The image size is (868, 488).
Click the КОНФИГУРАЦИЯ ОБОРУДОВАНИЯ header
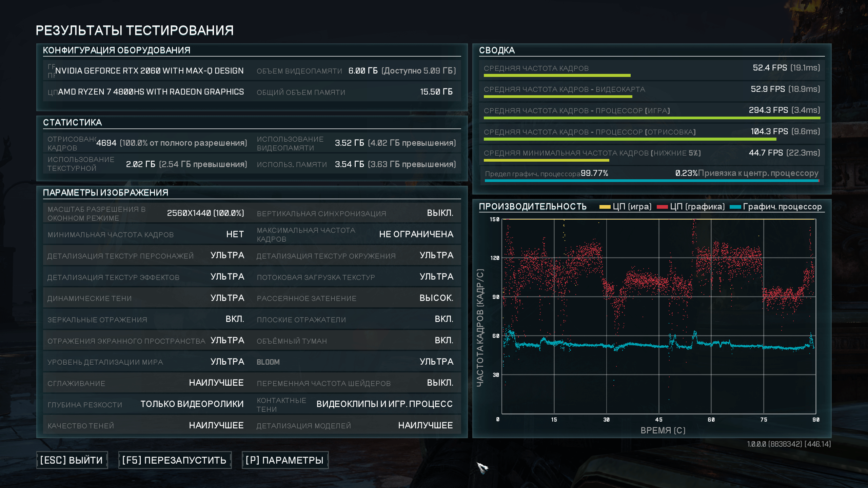pyautogui.click(x=116, y=50)
